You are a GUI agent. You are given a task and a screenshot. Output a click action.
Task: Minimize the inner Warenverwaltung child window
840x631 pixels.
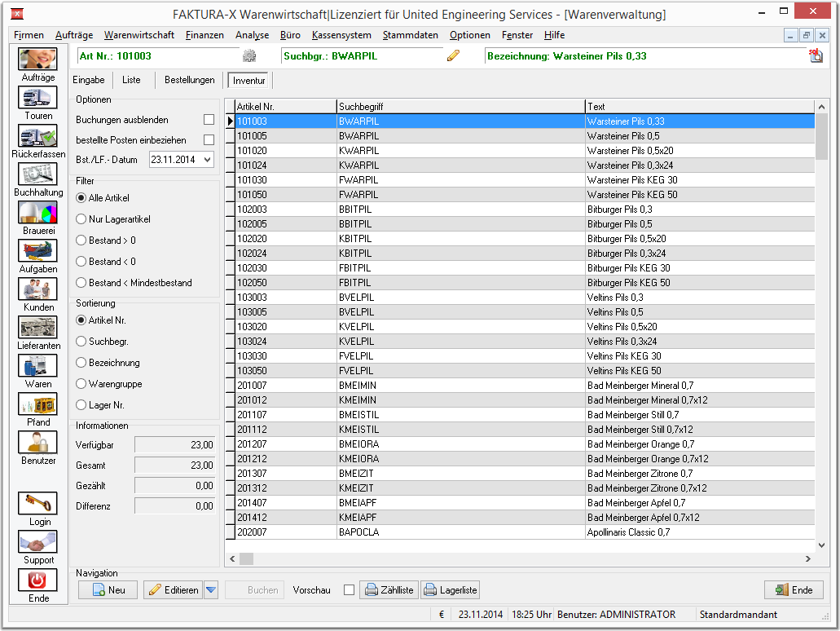pos(790,35)
